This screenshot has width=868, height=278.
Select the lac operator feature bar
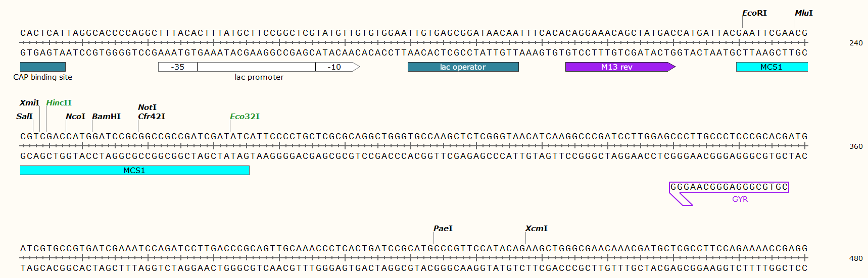pyautogui.click(x=463, y=67)
